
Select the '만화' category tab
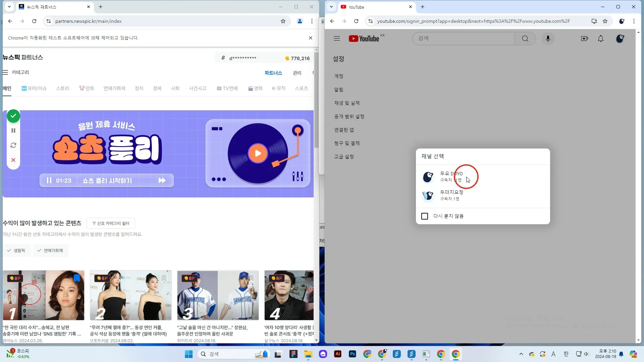pyautogui.click(x=87, y=88)
